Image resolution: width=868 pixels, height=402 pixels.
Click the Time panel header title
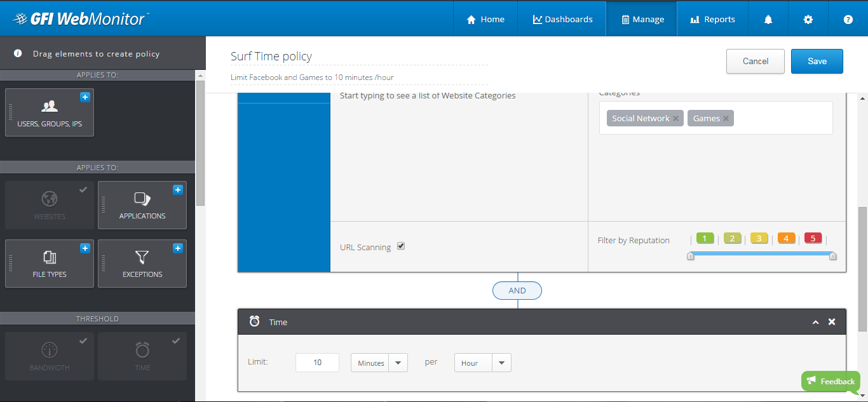tap(278, 322)
